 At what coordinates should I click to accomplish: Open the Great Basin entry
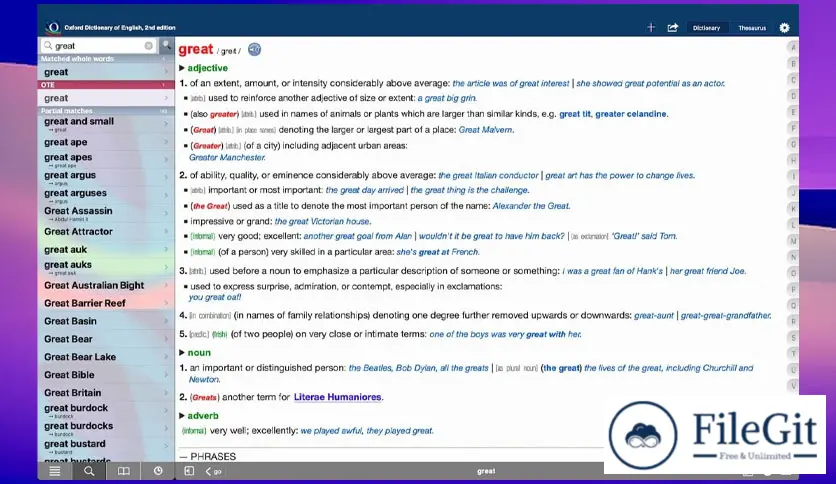pos(106,321)
